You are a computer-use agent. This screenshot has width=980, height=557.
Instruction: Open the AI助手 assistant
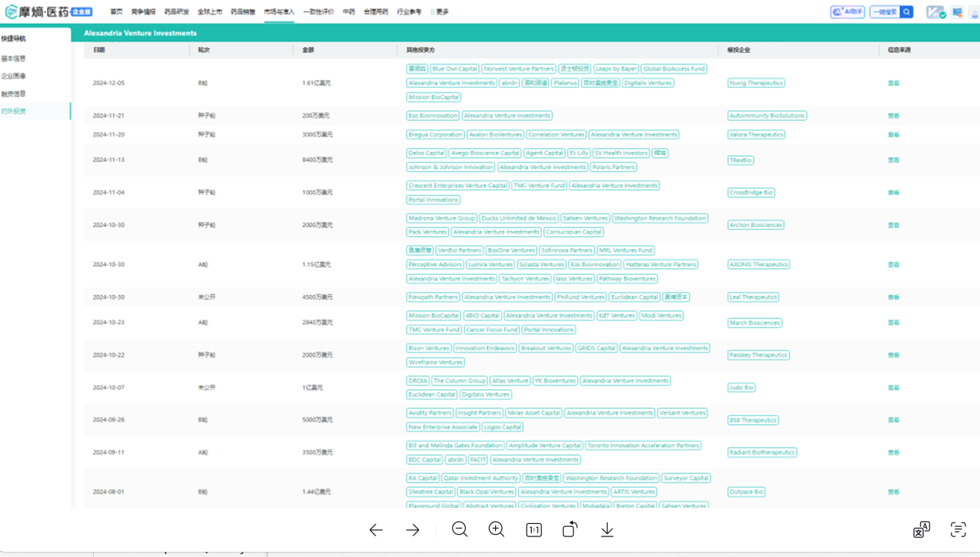(847, 12)
